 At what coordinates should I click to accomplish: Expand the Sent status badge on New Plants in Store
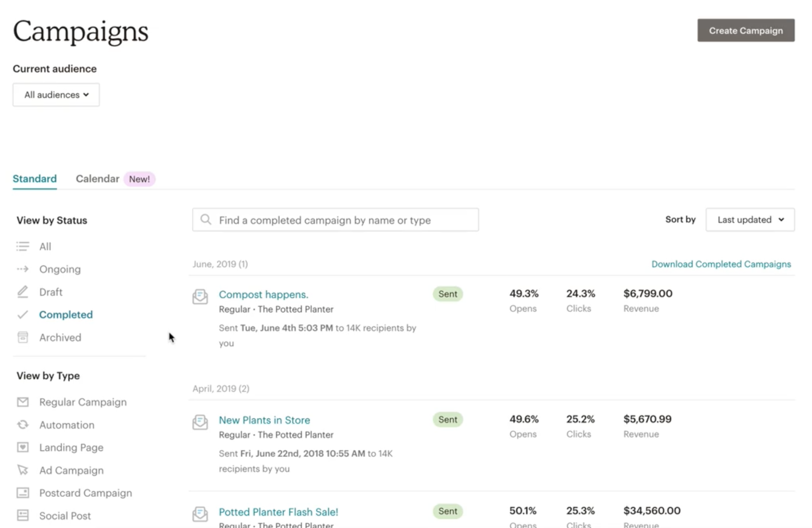coord(447,419)
